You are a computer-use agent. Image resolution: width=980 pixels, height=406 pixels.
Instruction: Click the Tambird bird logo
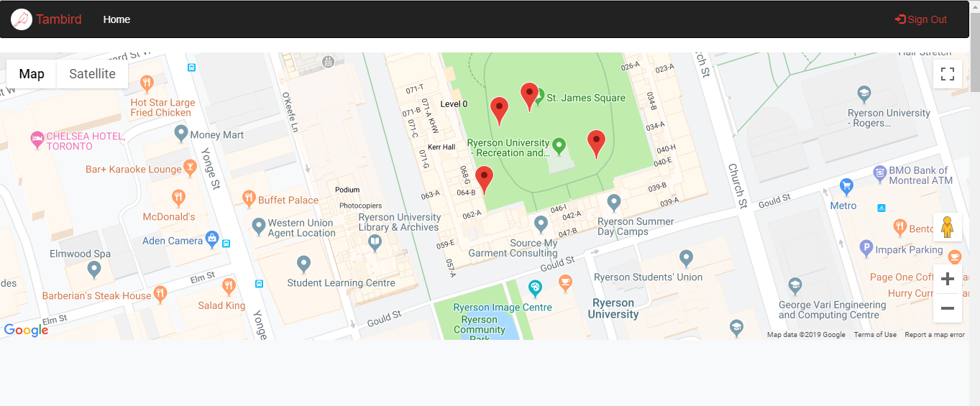click(x=22, y=19)
